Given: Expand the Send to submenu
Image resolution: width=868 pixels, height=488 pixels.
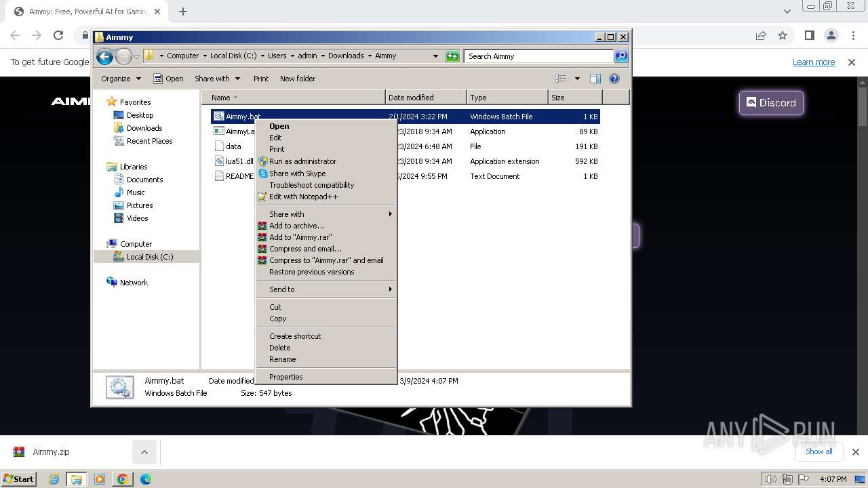Looking at the screenshot, I should pyautogui.click(x=325, y=289).
